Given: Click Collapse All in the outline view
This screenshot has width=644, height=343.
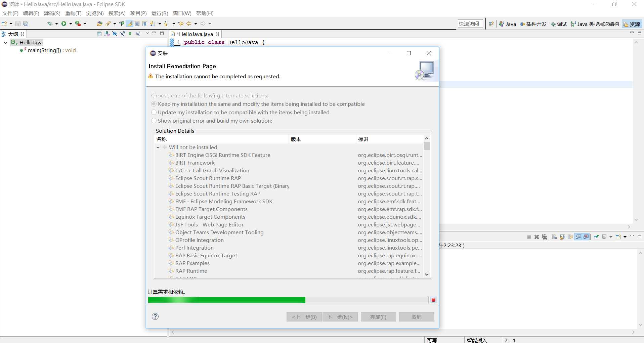Looking at the screenshot, I should pos(99,34).
